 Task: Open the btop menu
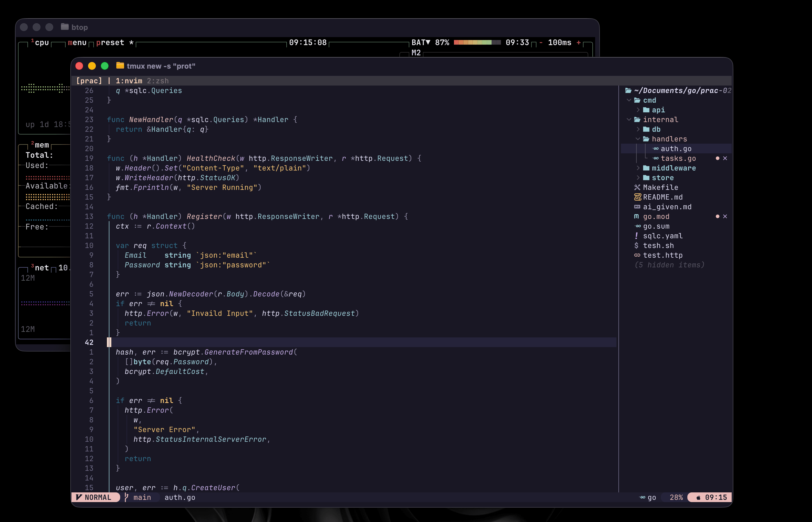click(77, 42)
